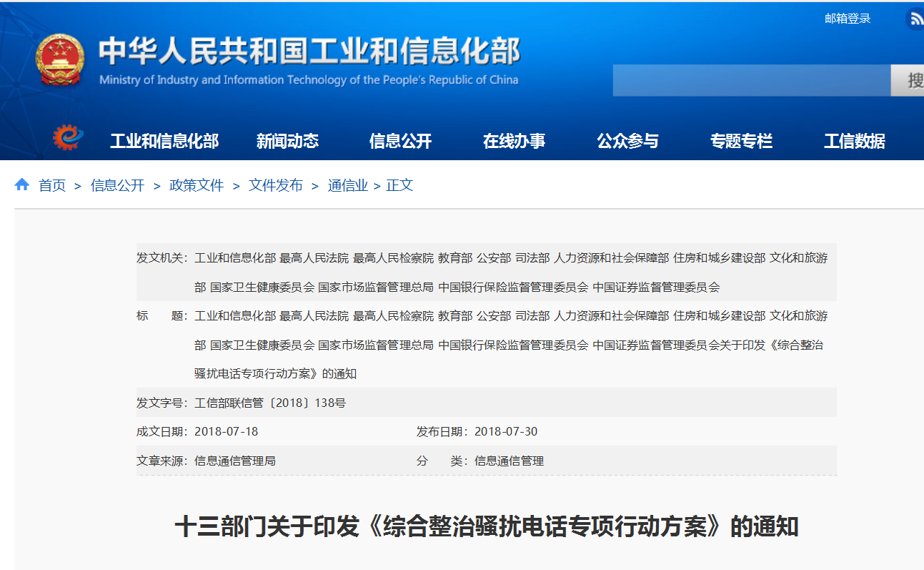
Task: Open 邮箱登录 mailbox login link
Action: point(848,19)
